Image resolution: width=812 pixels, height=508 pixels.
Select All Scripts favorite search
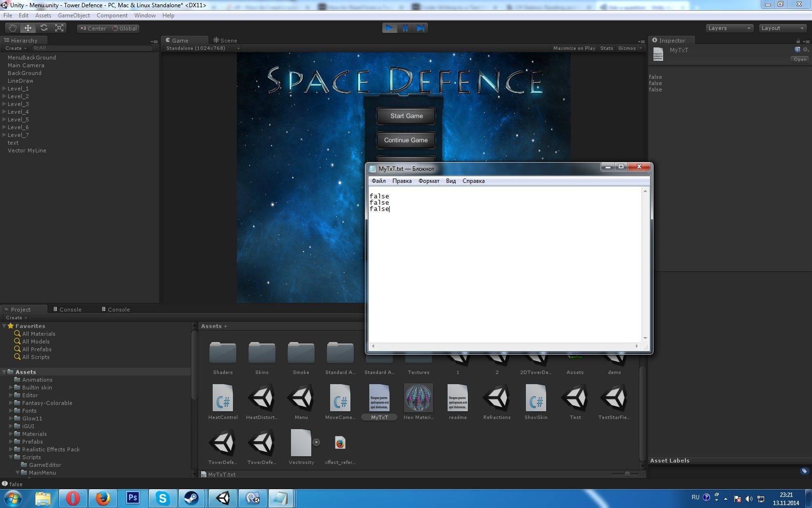coord(36,357)
